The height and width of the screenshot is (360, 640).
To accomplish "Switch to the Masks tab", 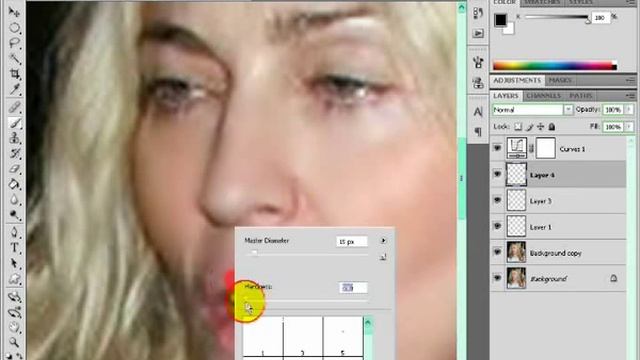I will point(560,80).
